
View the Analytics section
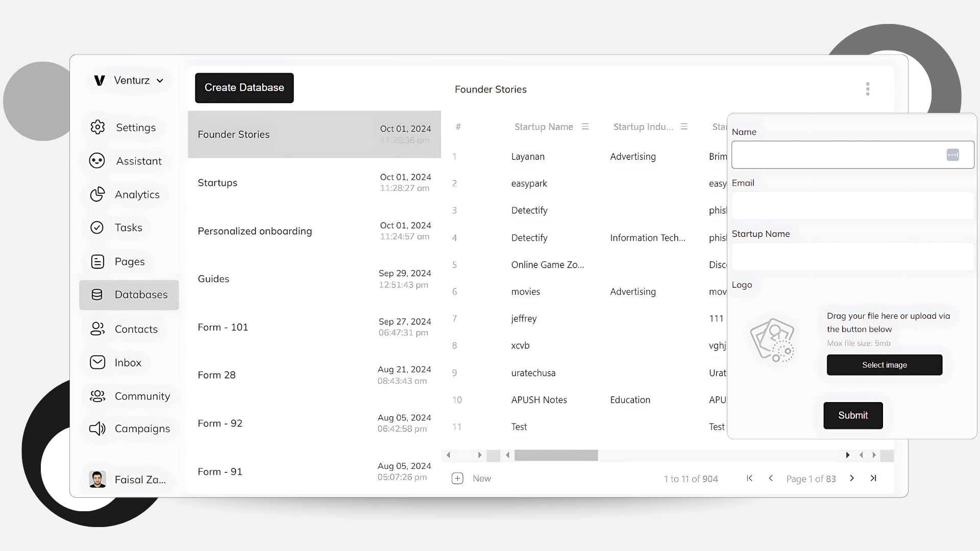[x=137, y=194]
